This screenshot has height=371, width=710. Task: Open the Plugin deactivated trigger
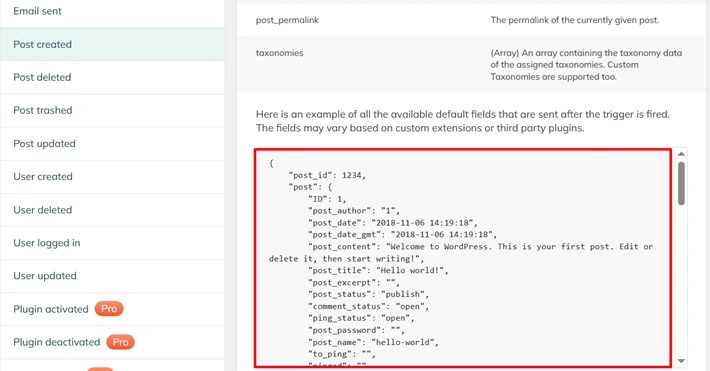[x=112, y=342]
